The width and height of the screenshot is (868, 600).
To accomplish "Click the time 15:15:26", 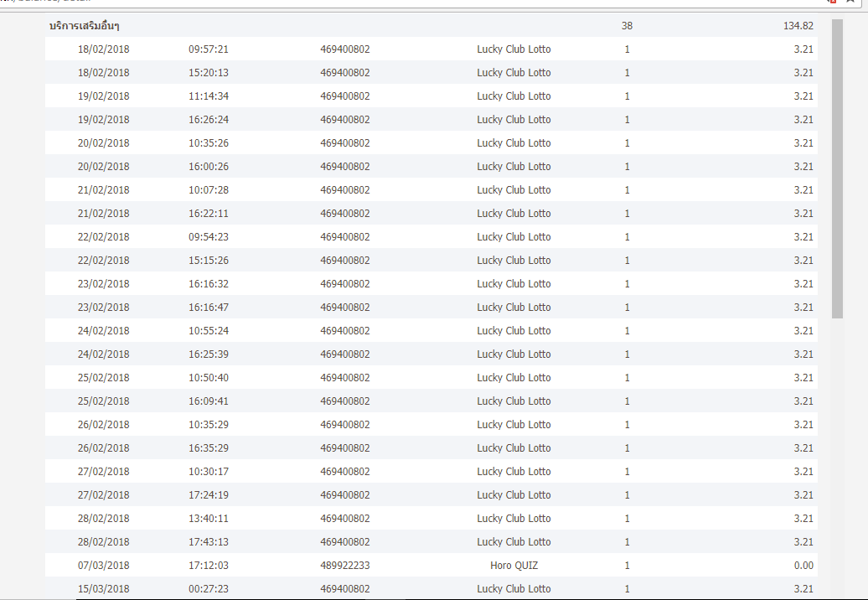I will pos(209,260).
